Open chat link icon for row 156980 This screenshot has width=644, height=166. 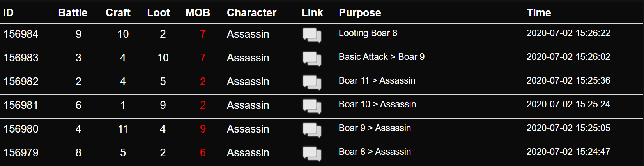(x=312, y=130)
